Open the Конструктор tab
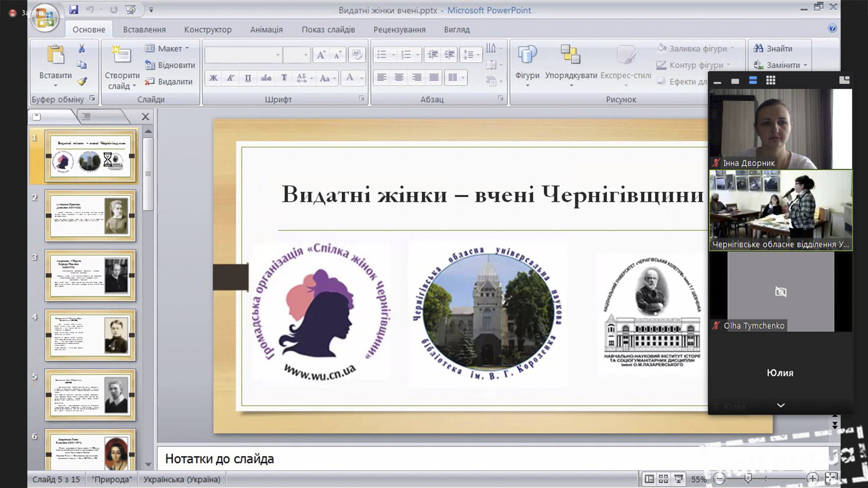Screen dimensions: 868x488 208,30
